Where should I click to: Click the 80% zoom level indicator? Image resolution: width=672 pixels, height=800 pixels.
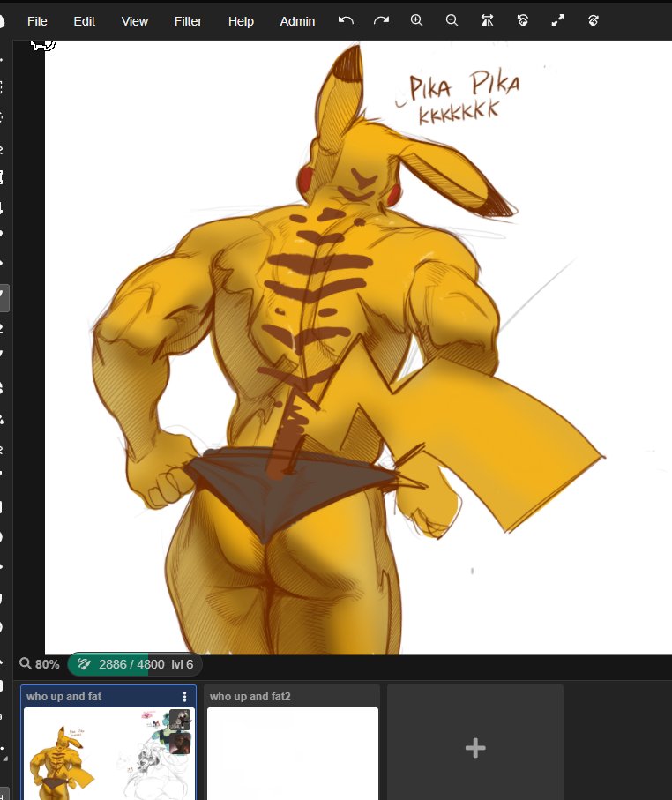pyautogui.click(x=47, y=664)
